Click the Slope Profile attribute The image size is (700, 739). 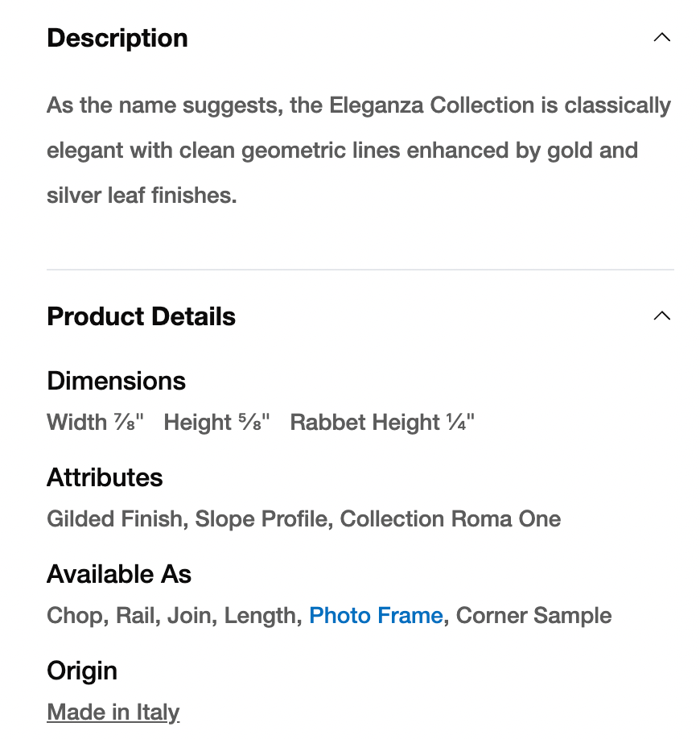click(262, 519)
